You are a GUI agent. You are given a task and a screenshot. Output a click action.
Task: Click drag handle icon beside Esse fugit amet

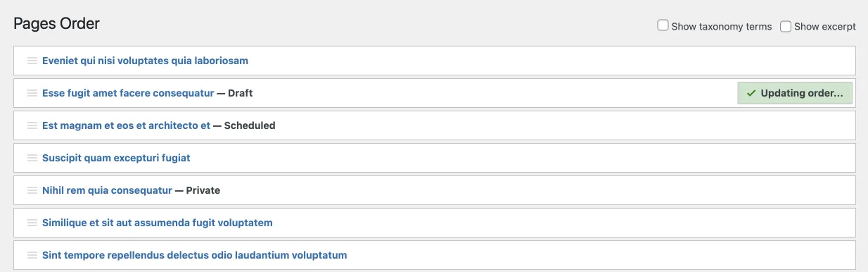pyautogui.click(x=32, y=93)
